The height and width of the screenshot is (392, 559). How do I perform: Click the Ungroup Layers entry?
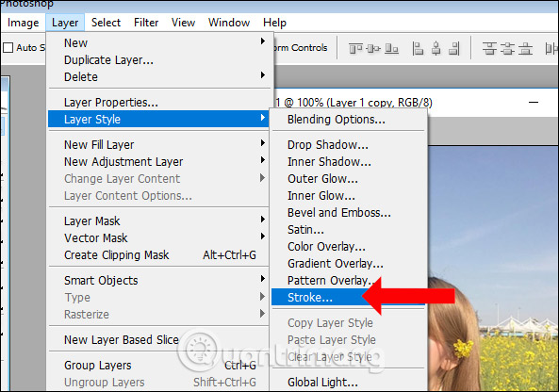click(158, 383)
